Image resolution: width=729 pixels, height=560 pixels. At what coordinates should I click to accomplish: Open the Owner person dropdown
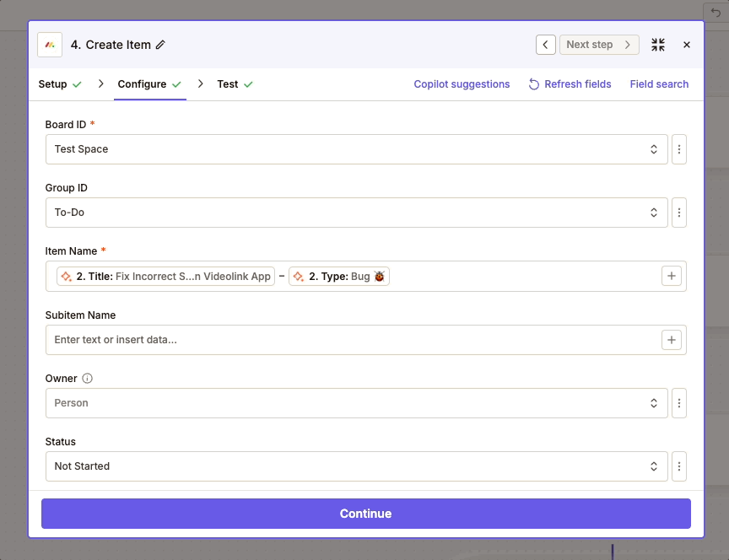point(356,403)
